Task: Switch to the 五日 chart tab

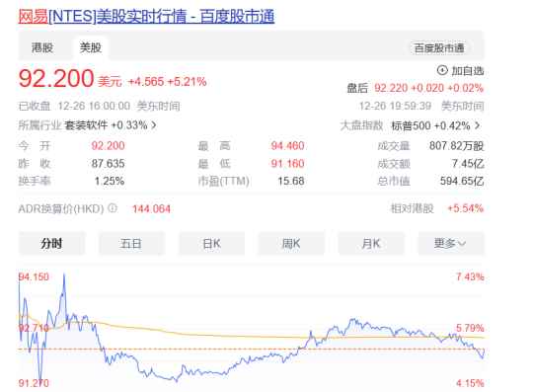Action: click(x=131, y=244)
